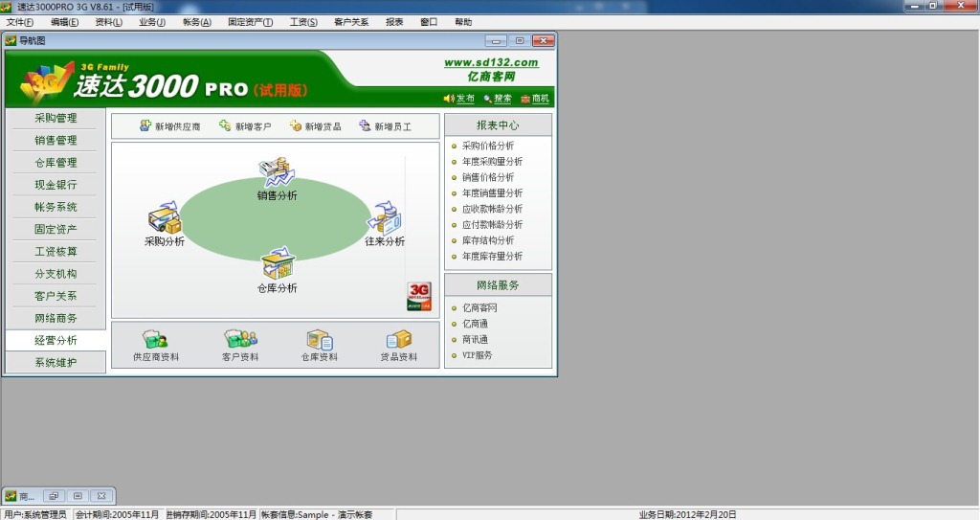Click the 发布 publish link in banner
Image resolution: width=980 pixels, height=520 pixels.
click(458, 99)
